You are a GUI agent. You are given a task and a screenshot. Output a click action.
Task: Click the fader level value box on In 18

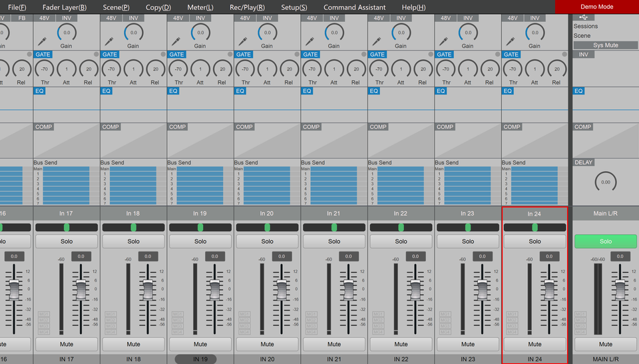(148, 256)
